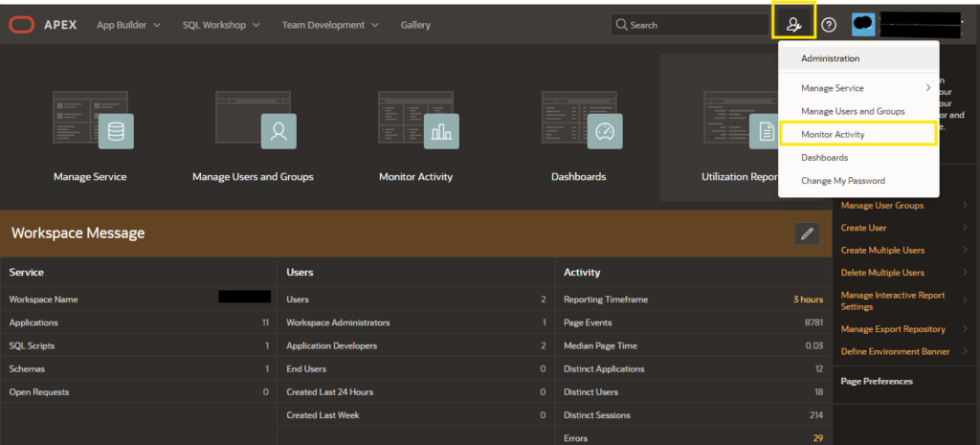Viewport: 980px width, 445px height.
Task: Click the 3 hours Reporting Timeframe link
Action: tap(808, 300)
